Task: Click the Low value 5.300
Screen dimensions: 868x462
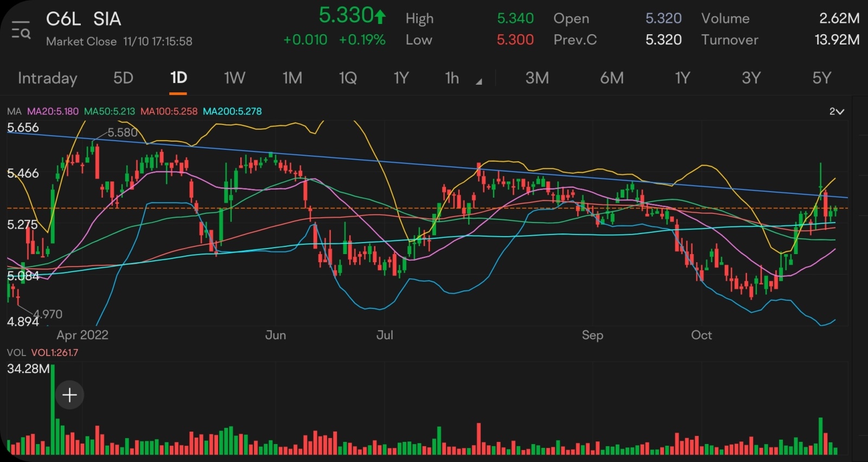Action: (515, 40)
